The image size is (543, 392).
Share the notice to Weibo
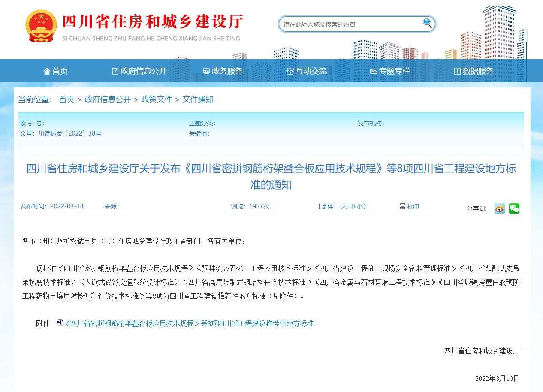500,208
